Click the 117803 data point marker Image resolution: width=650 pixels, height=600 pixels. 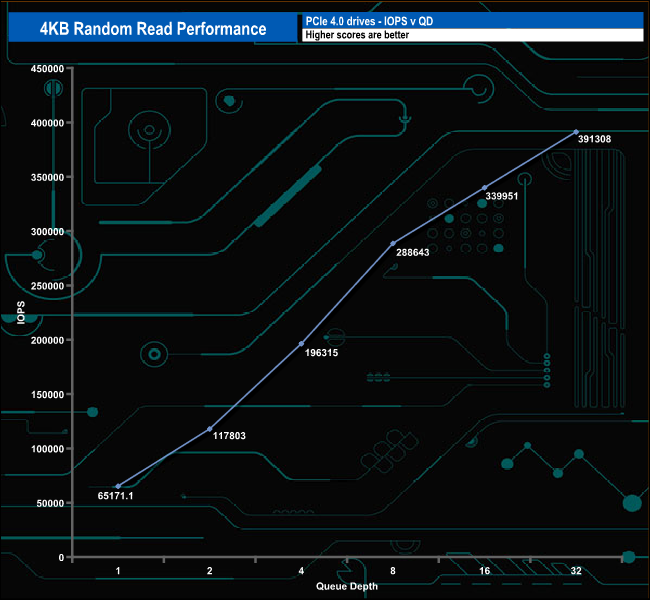(210, 429)
